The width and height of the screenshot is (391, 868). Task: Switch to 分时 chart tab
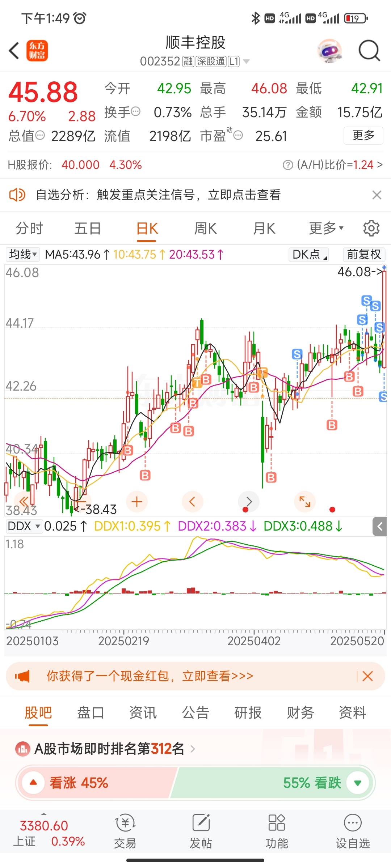(29, 228)
